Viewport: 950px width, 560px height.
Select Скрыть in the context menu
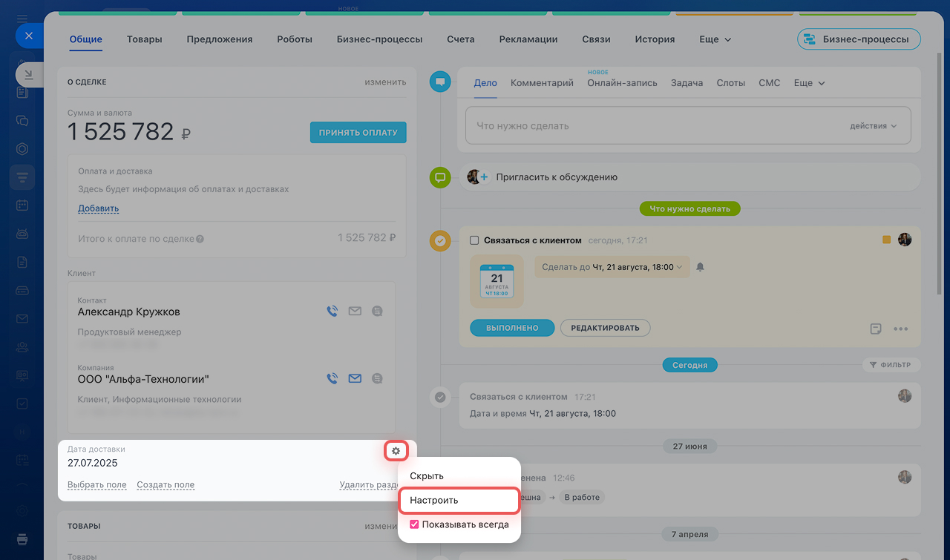click(427, 476)
